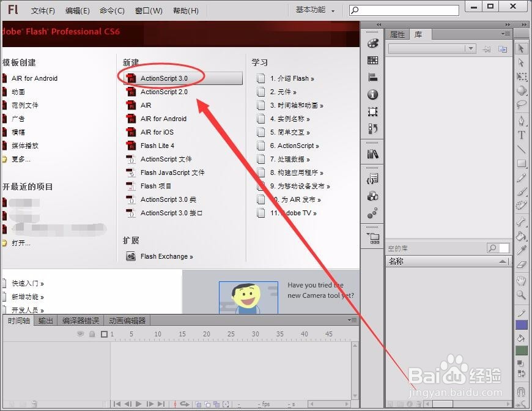Select the Pencil tool

(x=521, y=178)
